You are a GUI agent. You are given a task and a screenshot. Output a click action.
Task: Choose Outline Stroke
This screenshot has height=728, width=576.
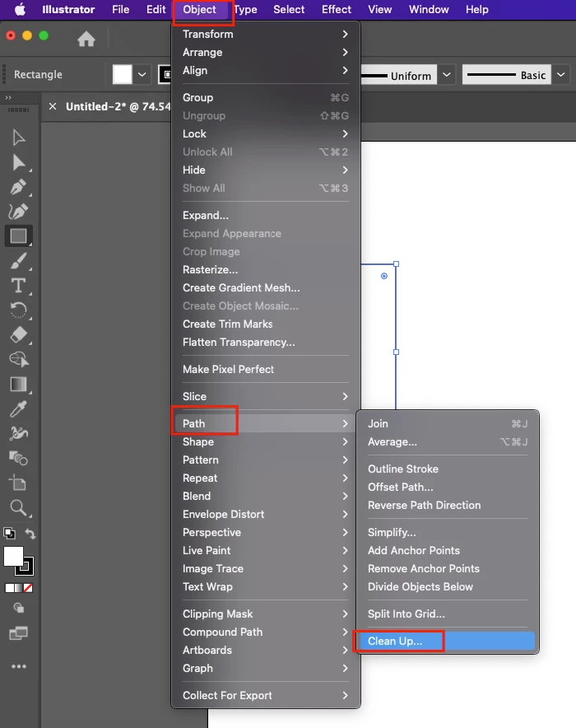447,469
